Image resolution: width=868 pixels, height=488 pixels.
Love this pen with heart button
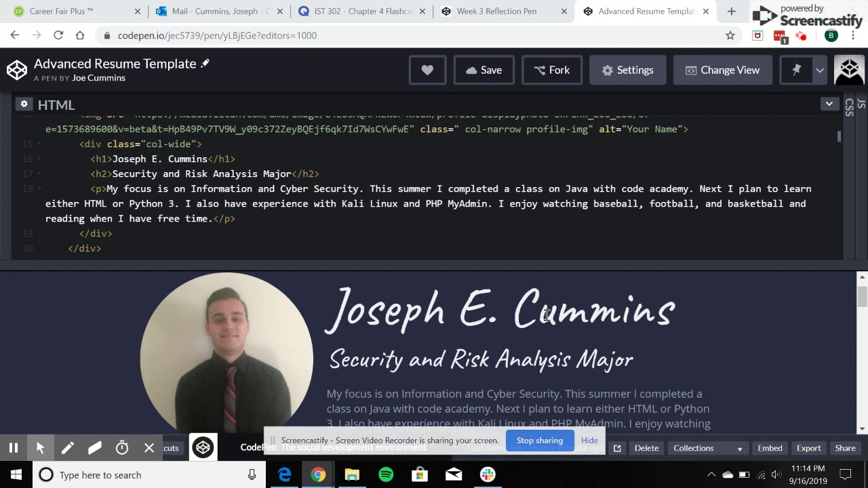tap(427, 70)
